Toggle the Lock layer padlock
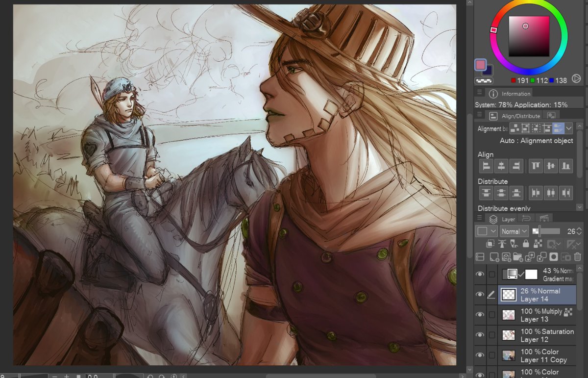The width and height of the screenshot is (588, 378). click(x=526, y=244)
